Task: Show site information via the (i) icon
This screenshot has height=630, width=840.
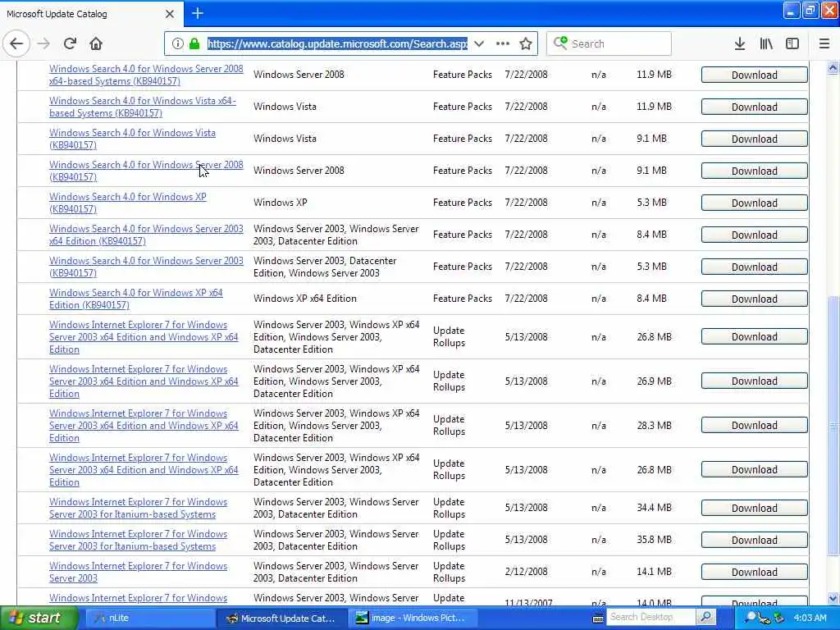Action: pos(178,44)
